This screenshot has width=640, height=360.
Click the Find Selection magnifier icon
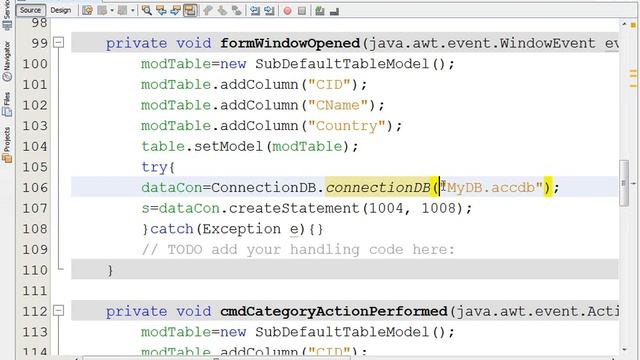(147, 11)
